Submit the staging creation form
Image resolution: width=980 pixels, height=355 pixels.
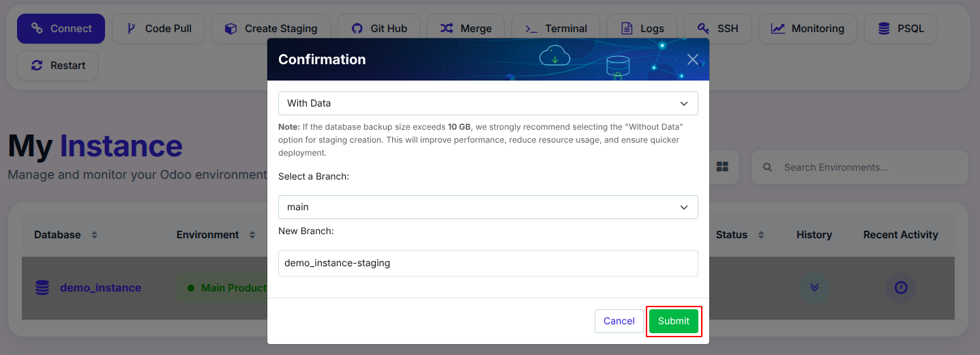pos(674,321)
